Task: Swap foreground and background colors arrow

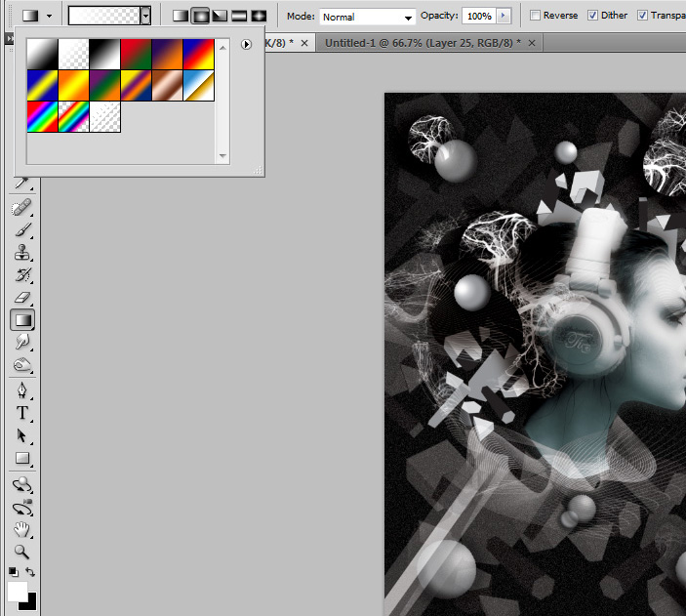Action: (x=30, y=572)
